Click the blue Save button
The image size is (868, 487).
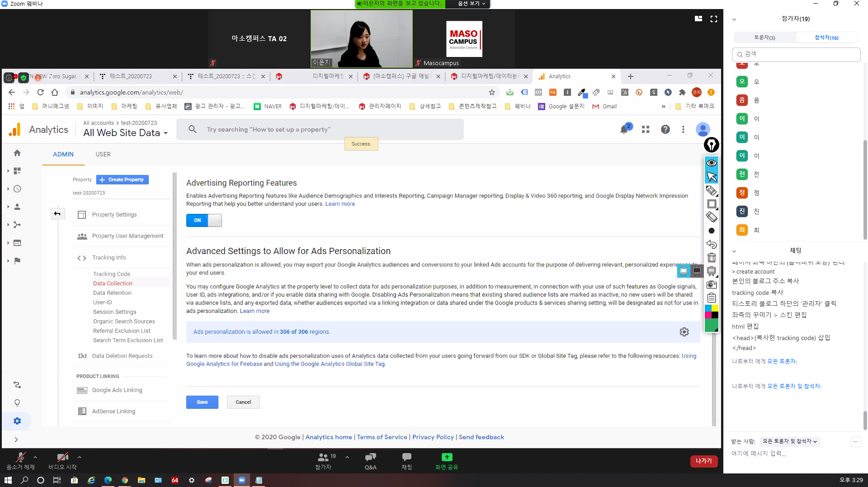202,402
